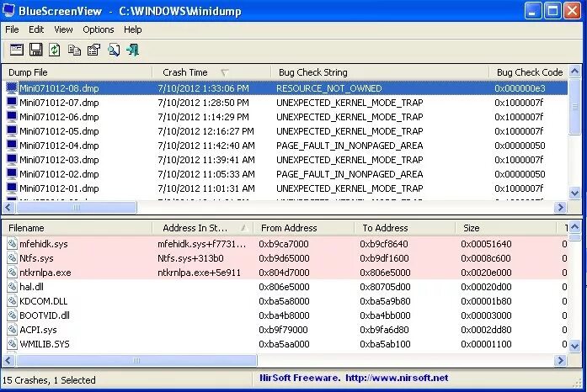Click the driver icon beside ntkrnlpa.exe

tap(13, 272)
